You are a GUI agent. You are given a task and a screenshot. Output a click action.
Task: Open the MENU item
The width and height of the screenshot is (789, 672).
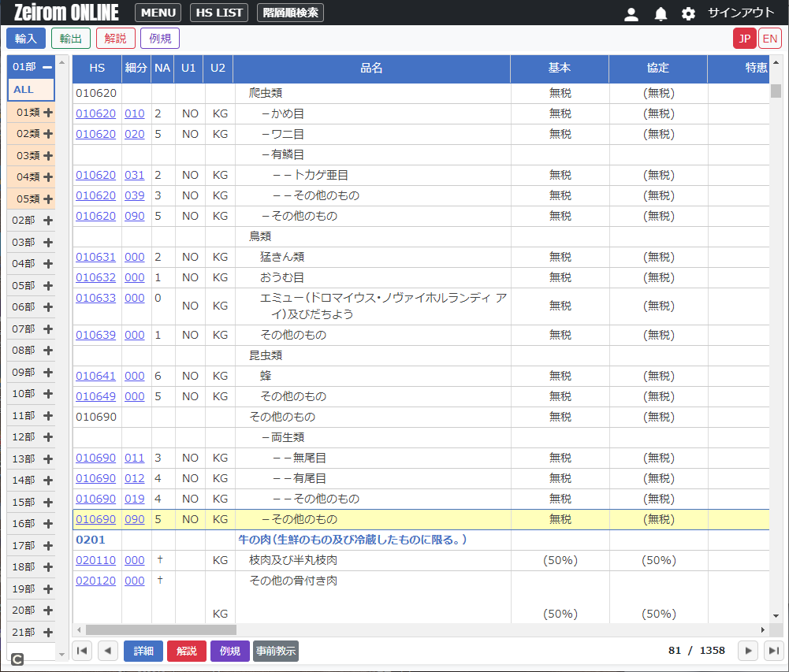158,13
